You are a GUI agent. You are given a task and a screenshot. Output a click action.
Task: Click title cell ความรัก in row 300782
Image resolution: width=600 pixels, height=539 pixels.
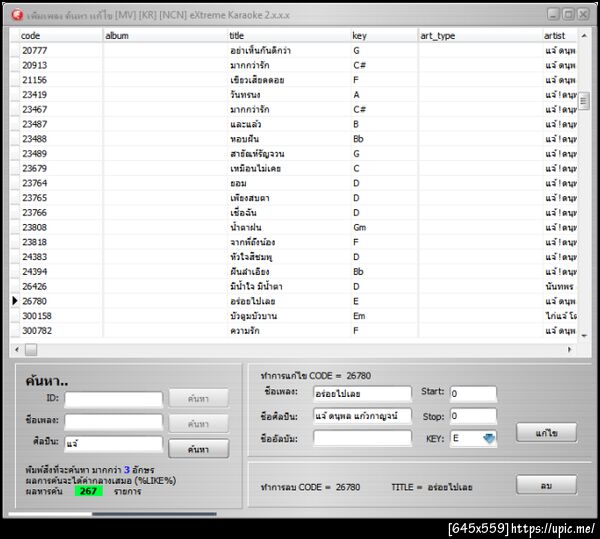[x=289, y=331]
